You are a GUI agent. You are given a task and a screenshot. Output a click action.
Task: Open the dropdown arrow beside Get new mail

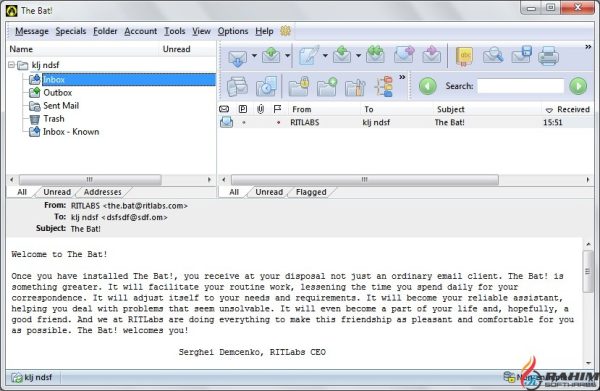pos(254,56)
